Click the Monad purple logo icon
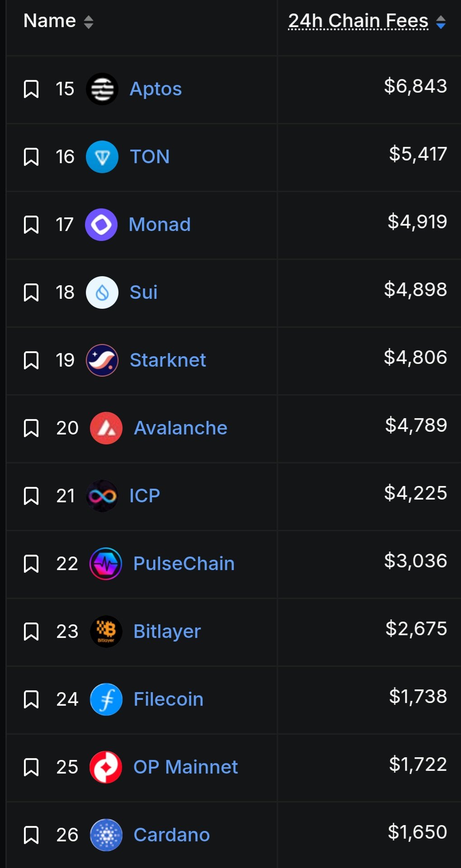Image resolution: width=461 pixels, height=868 pixels. click(x=101, y=225)
